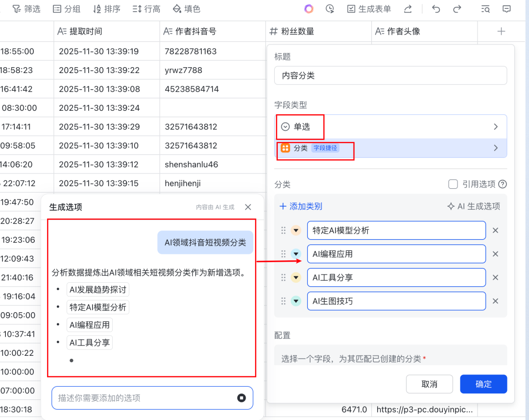Close the 生成选项 AI panel
The image size is (529, 420).
[x=248, y=207]
